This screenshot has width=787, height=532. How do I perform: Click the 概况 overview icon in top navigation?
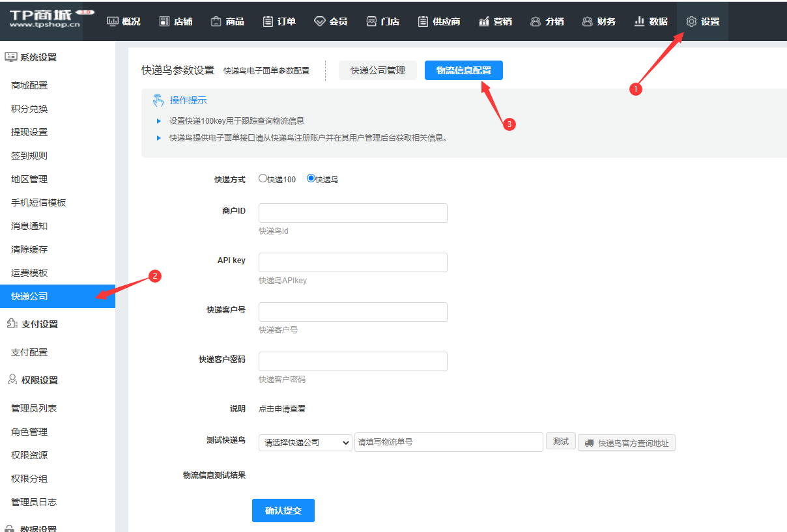(x=112, y=21)
